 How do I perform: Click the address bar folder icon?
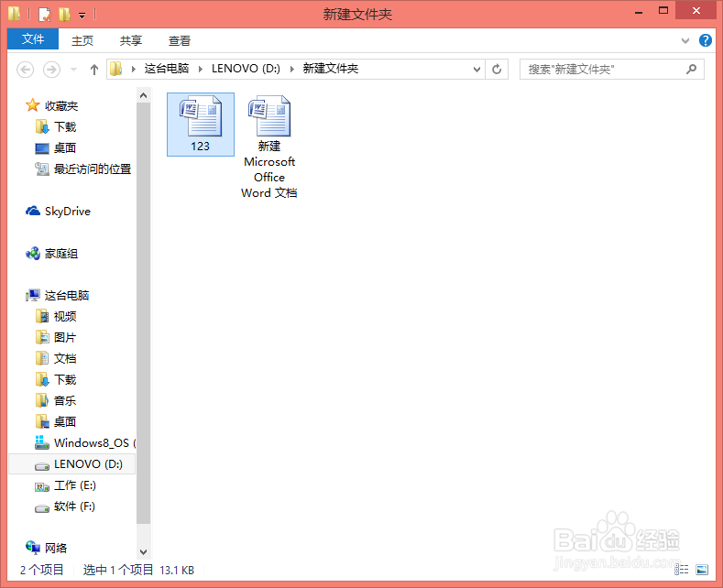pyautogui.click(x=115, y=69)
